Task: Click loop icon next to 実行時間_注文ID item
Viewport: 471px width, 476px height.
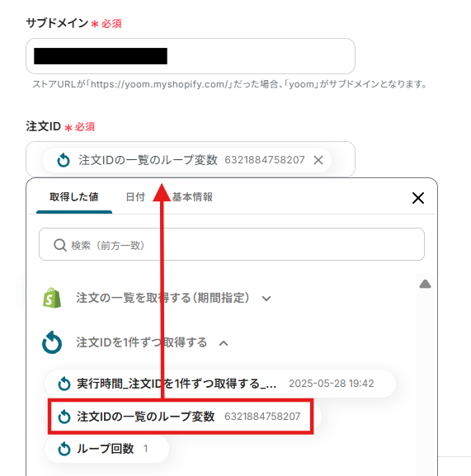Action: click(x=64, y=384)
